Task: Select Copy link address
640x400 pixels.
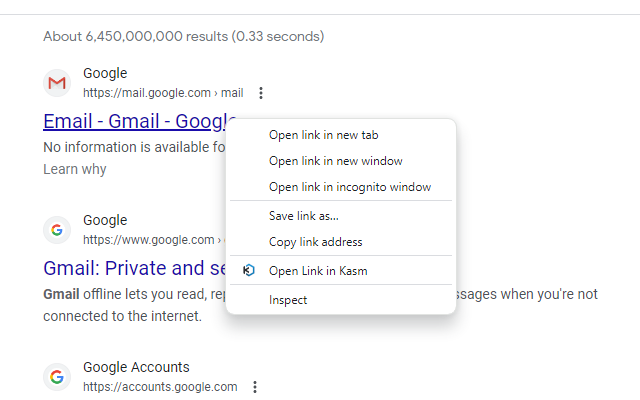Action: pyautogui.click(x=315, y=242)
